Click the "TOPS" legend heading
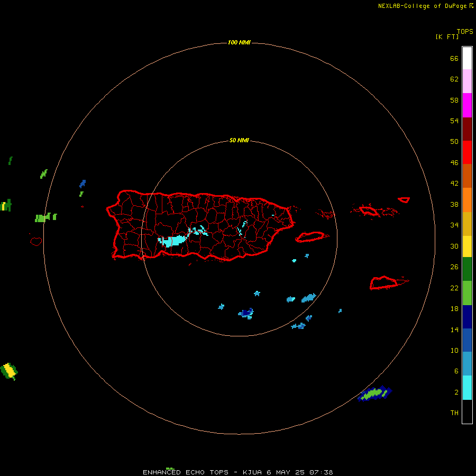 [x=465, y=31]
